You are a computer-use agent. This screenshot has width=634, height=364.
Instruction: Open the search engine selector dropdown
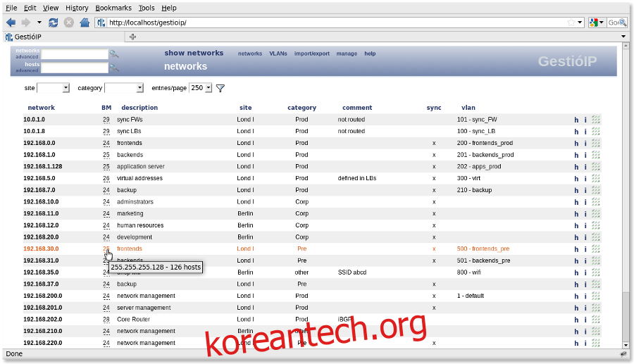tap(597, 23)
